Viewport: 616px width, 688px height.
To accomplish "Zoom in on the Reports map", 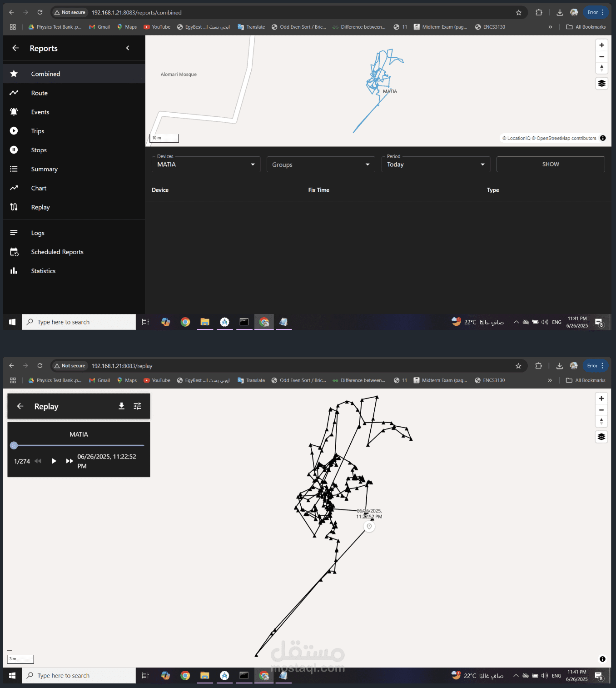I will click(601, 45).
